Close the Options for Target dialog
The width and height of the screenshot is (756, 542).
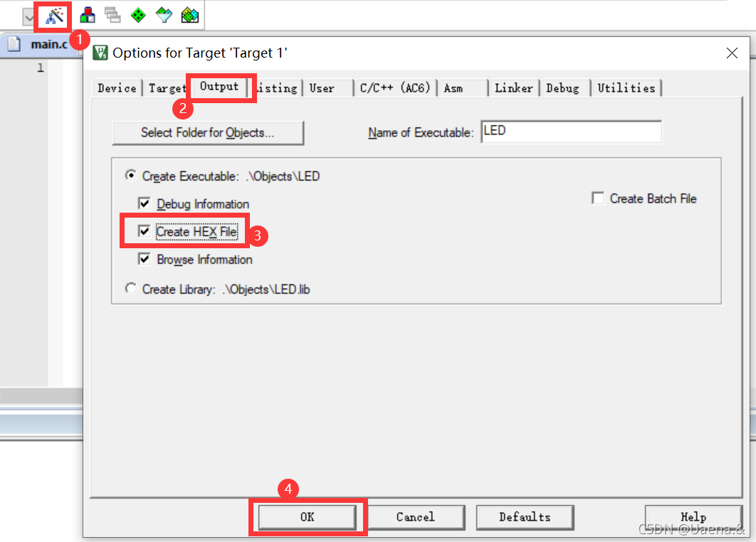(732, 53)
